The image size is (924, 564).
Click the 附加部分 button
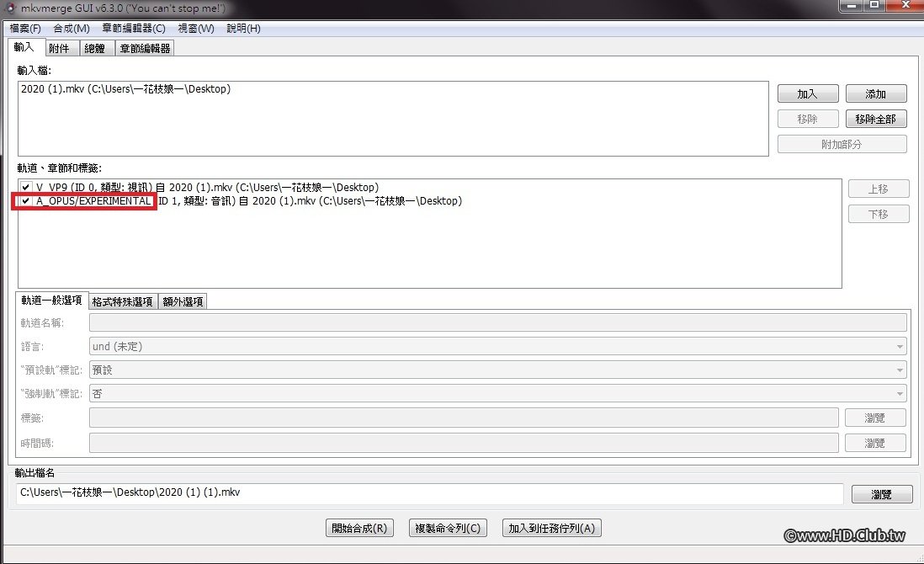pyautogui.click(x=842, y=145)
